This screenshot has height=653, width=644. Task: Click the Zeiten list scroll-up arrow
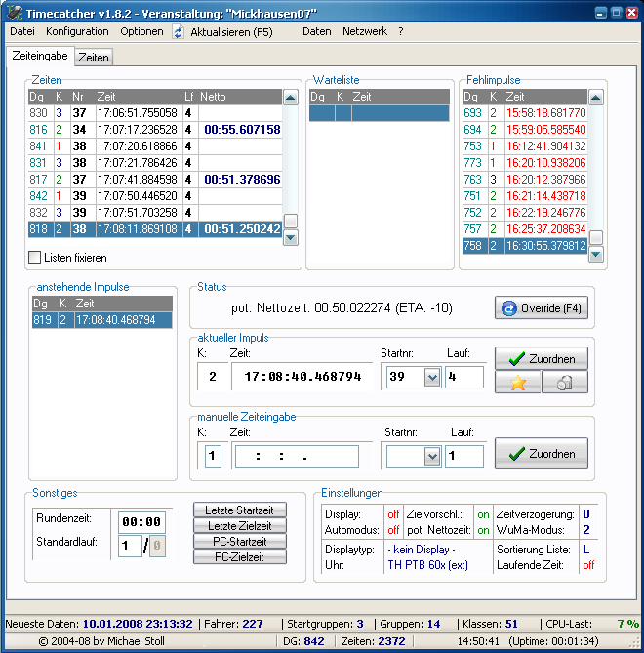pyautogui.click(x=290, y=98)
